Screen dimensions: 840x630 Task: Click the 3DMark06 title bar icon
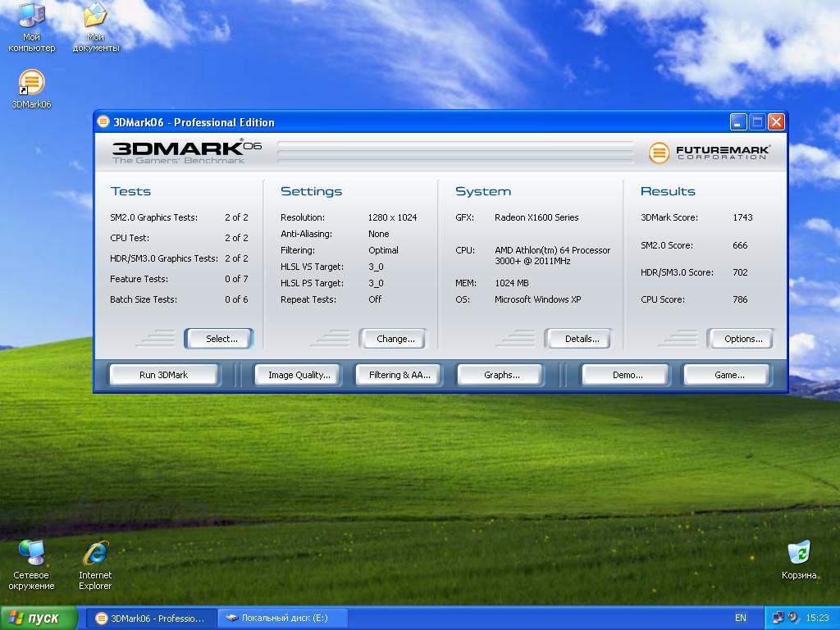[x=103, y=122]
